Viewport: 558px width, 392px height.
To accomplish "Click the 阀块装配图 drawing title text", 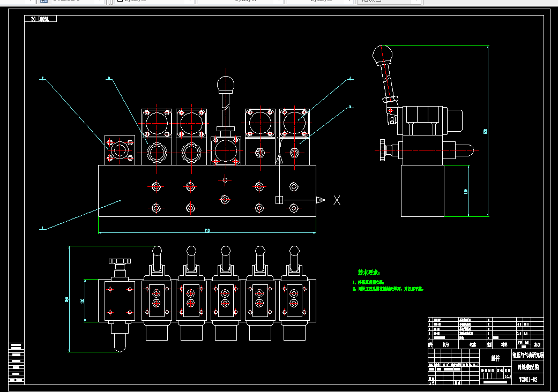I will click(528, 367).
